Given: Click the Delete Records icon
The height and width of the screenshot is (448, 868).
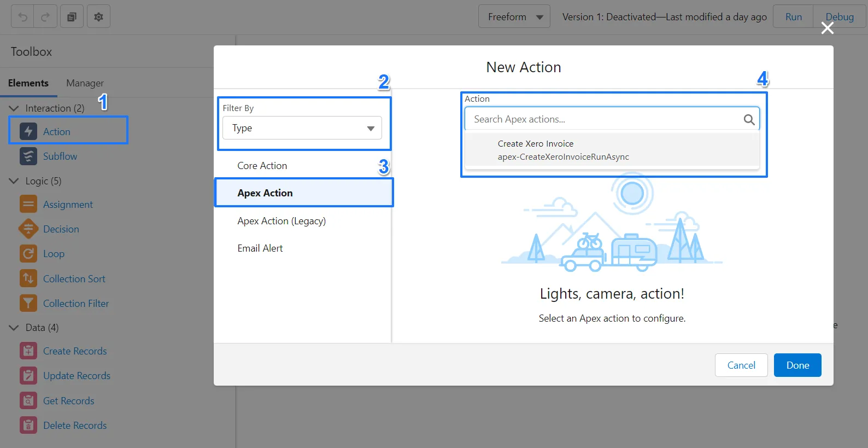Looking at the screenshot, I should [x=28, y=425].
